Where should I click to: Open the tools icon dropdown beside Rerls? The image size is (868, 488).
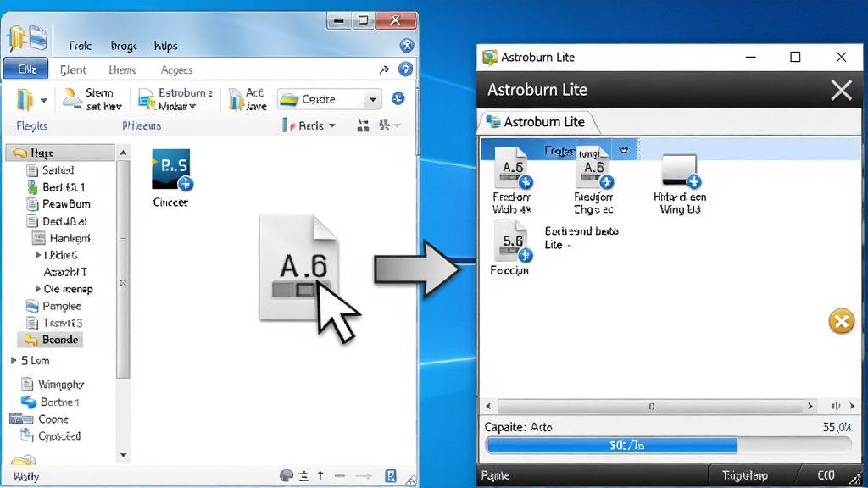(x=397, y=125)
